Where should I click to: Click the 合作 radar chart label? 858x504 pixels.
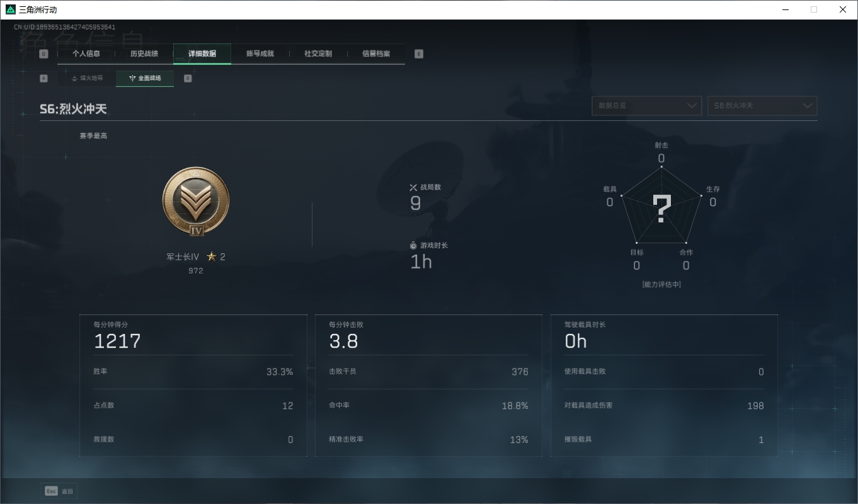pyautogui.click(x=686, y=252)
